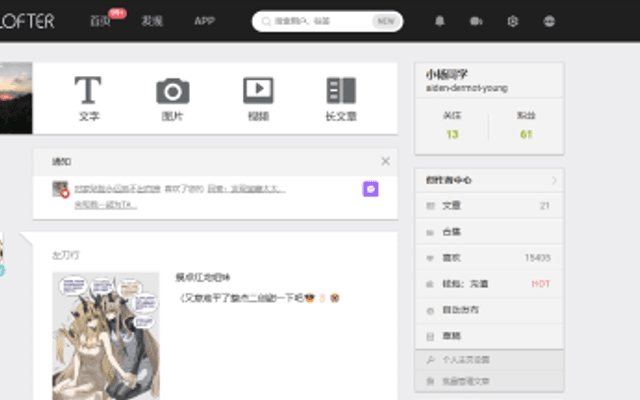640x400 pixels.
Task: Open the account avatar icon in top bar
Action: pos(549,21)
